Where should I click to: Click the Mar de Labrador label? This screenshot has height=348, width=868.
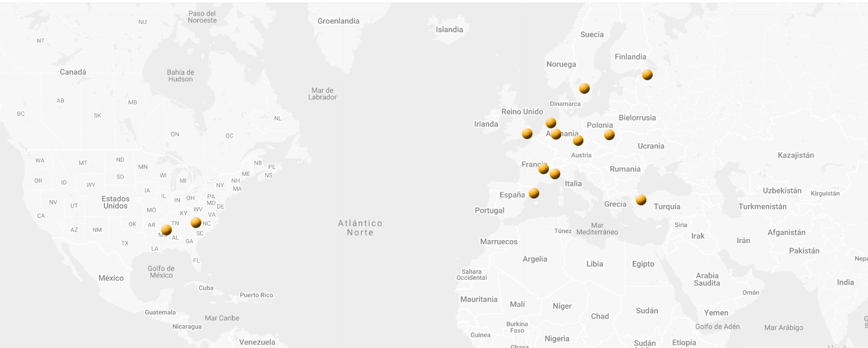[322, 94]
